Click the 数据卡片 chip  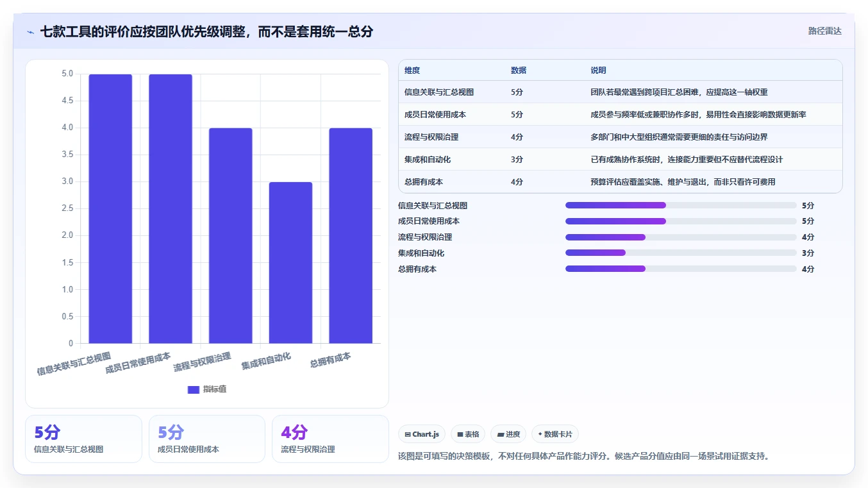coord(555,434)
